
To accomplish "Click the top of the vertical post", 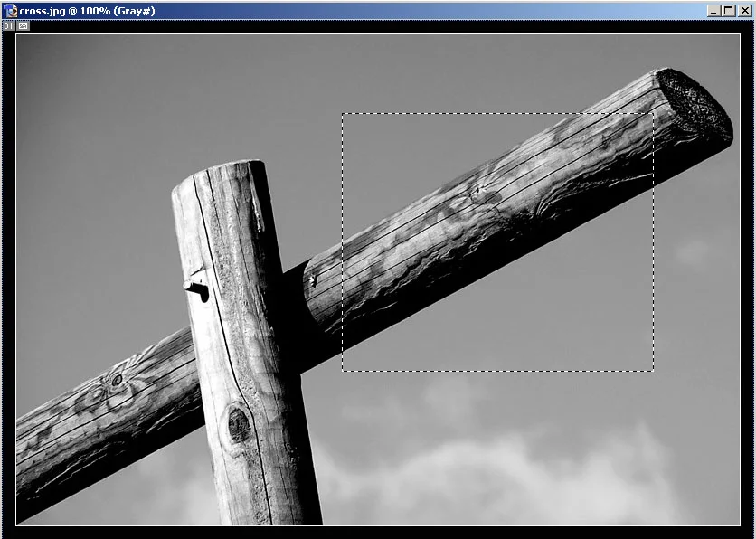I will click(220, 172).
